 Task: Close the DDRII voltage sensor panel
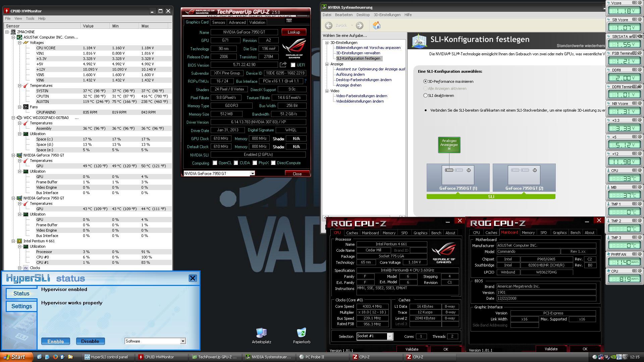tap(640, 70)
